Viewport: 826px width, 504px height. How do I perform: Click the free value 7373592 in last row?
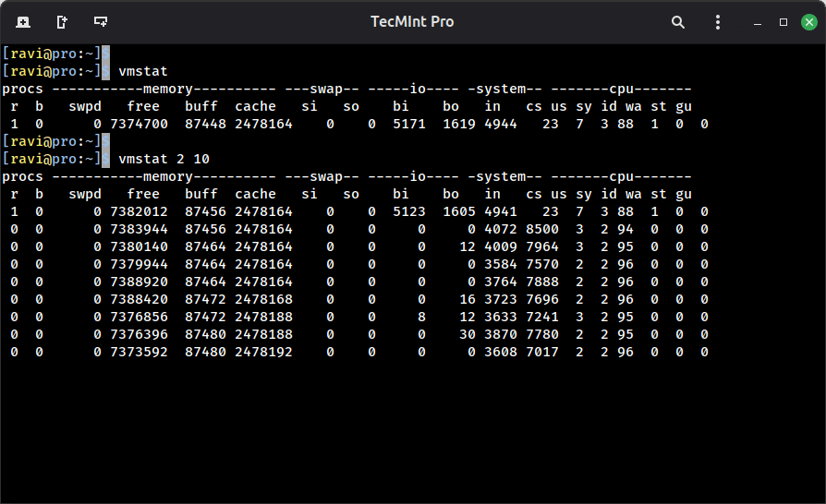click(x=139, y=352)
